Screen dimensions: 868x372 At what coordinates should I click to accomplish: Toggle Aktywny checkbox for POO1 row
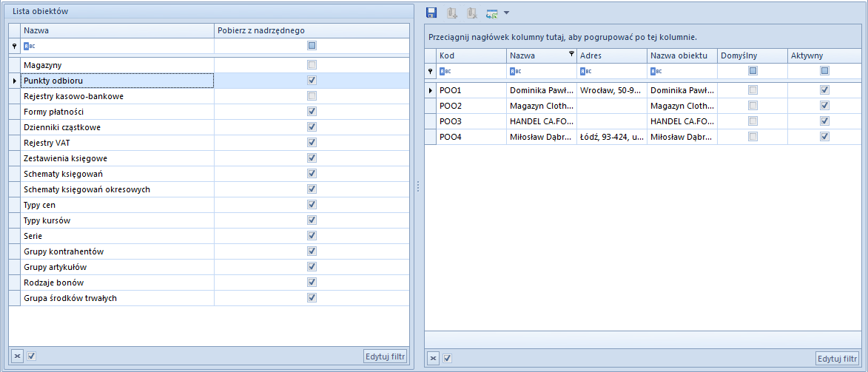pos(825,89)
